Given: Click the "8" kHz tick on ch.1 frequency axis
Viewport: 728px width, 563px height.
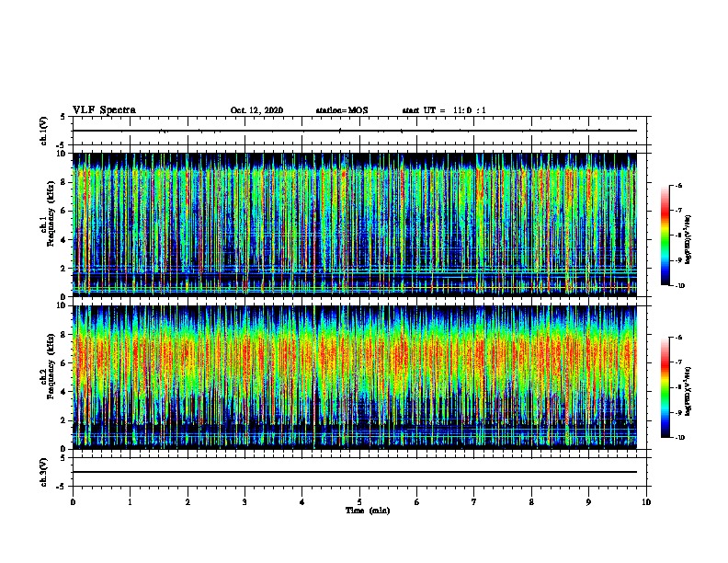Looking at the screenshot, I should [63, 182].
